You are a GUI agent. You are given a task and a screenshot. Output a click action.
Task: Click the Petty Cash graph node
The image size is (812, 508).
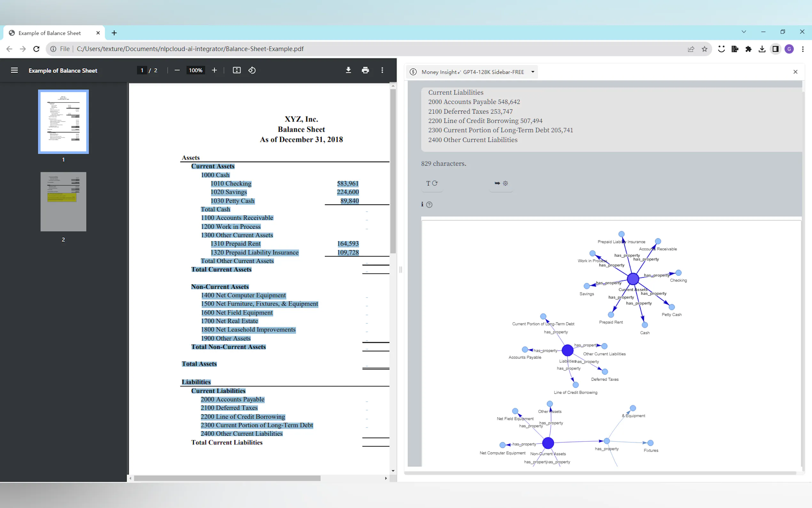click(672, 307)
